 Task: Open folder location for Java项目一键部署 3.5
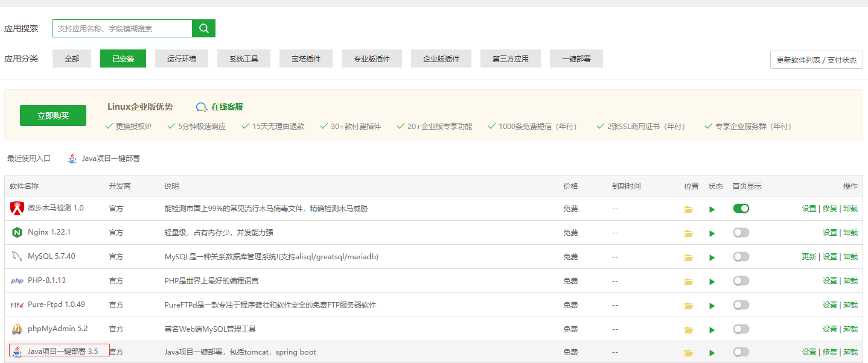tap(689, 353)
